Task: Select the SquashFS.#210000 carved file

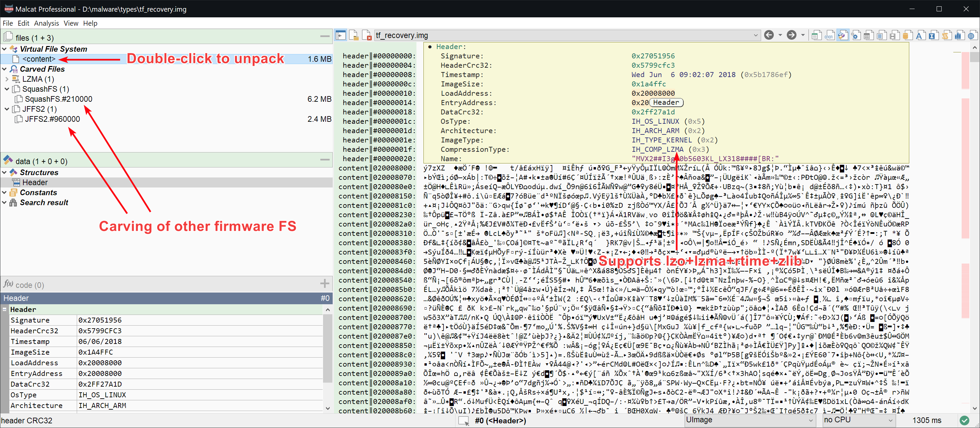Action: pyautogui.click(x=58, y=99)
